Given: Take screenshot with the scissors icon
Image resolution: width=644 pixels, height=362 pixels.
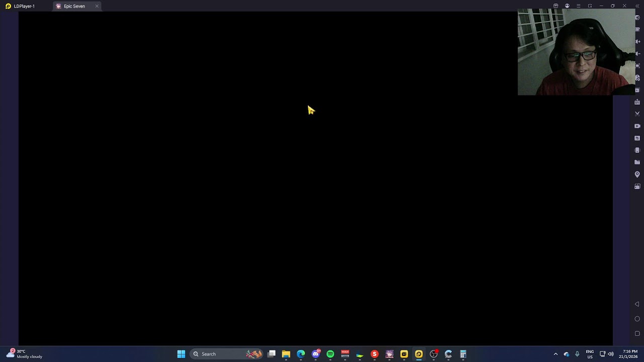Looking at the screenshot, I should pyautogui.click(x=637, y=114).
